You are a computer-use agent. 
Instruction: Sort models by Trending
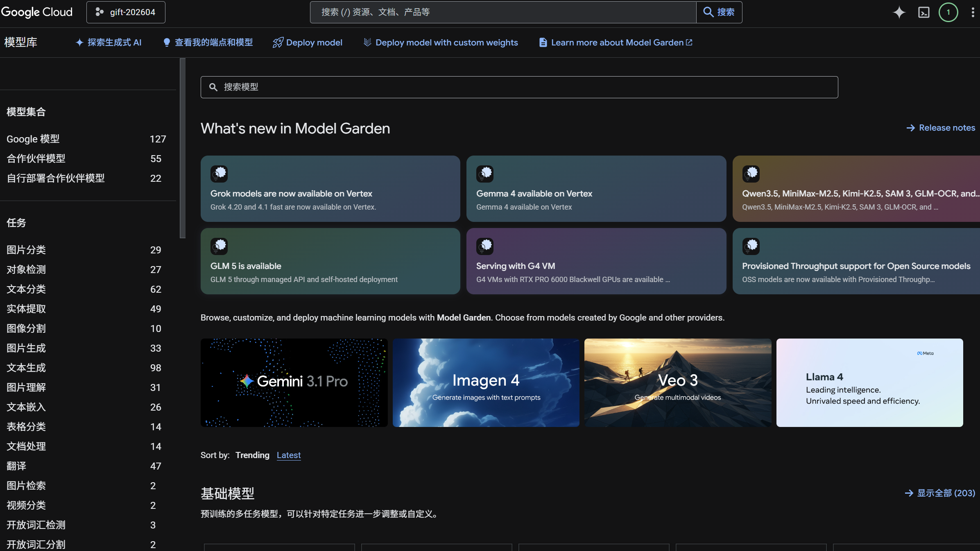pyautogui.click(x=252, y=455)
